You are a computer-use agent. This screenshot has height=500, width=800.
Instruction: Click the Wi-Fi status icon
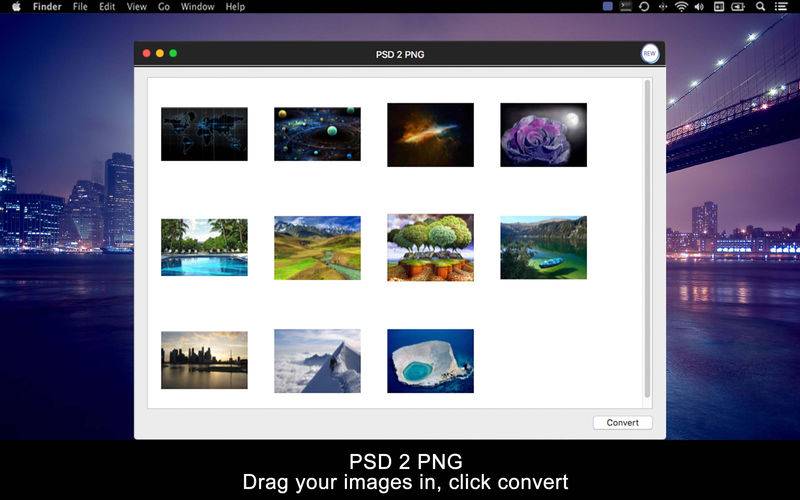681,7
